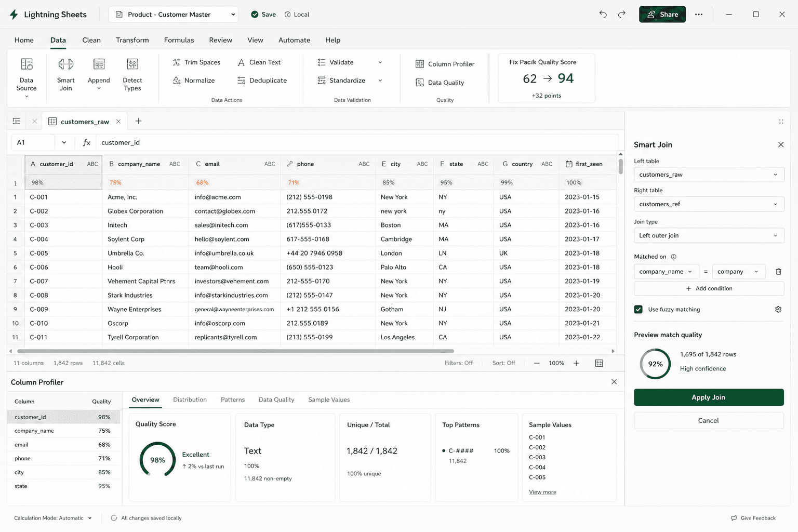
Task: Open the Home ribbon tab
Action: [24, 40]
